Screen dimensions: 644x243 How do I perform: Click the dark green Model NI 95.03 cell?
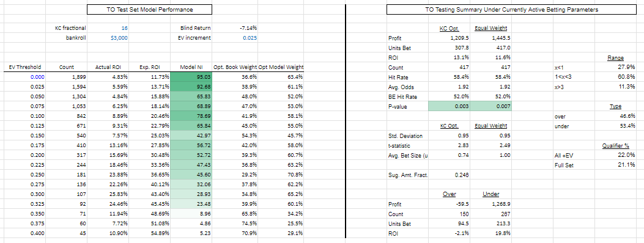[191, 77]
